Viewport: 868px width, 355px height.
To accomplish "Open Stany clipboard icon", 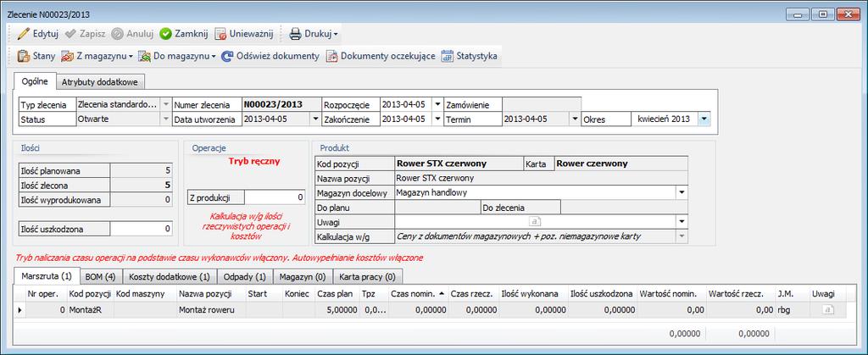I will pyautogui.click(x=23, y=56).
